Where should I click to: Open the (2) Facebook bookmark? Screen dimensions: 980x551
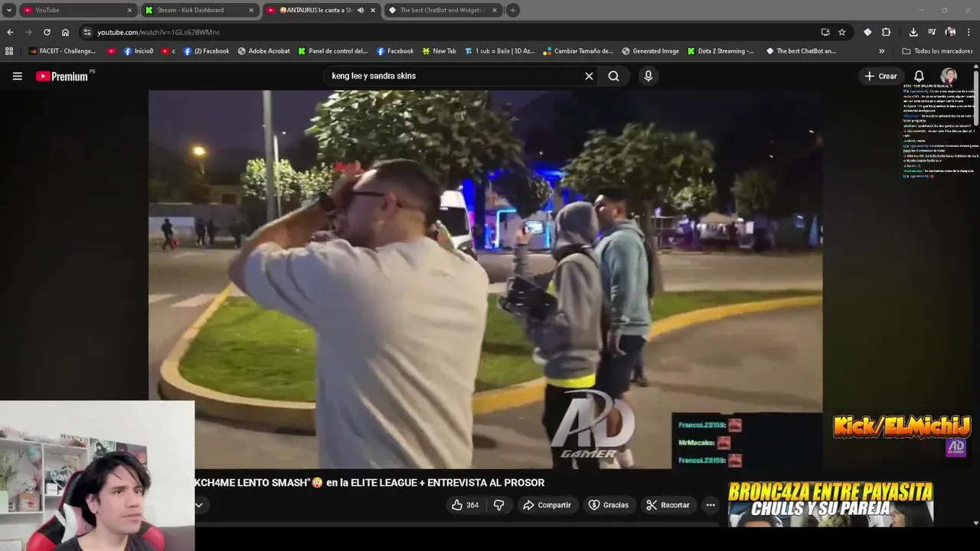click(206, 51)
